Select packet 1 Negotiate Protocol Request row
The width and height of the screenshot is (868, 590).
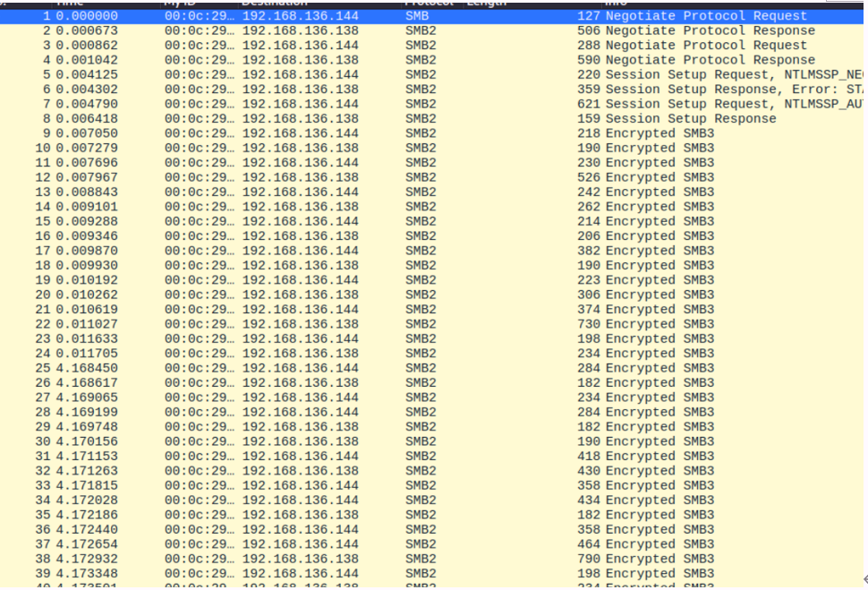pos(432,16)
